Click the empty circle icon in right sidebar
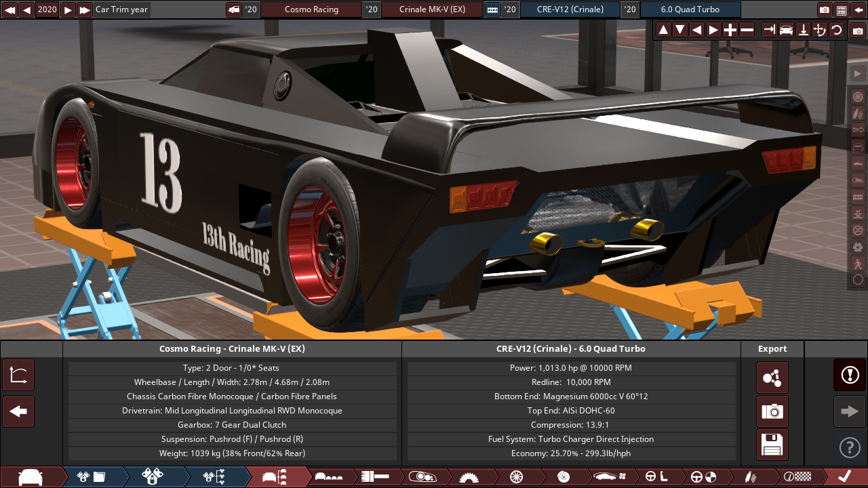Image resolution: width=868 pixels, height=488 pixels. click(x=858, y=279)
